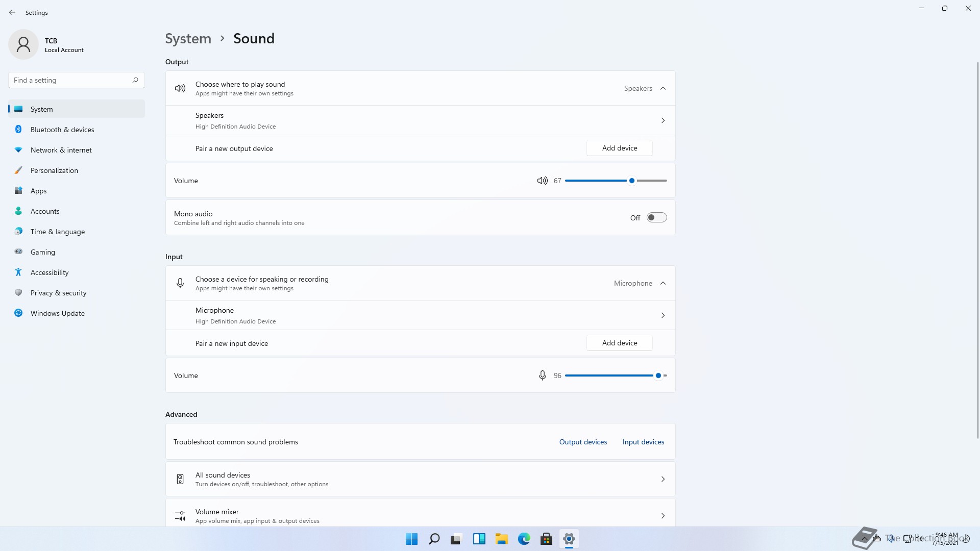This screenshot has width=980, height=551.
Task: Click the search magnifier in Find a setting
Action: coord(135,80)
